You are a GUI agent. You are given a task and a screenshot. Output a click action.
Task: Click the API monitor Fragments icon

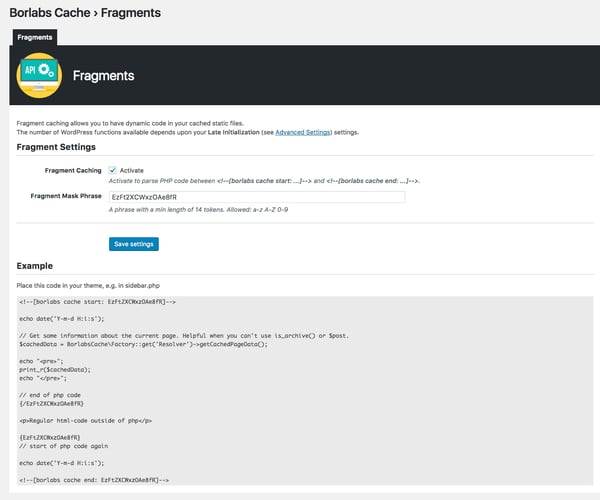tap(39, 75)
